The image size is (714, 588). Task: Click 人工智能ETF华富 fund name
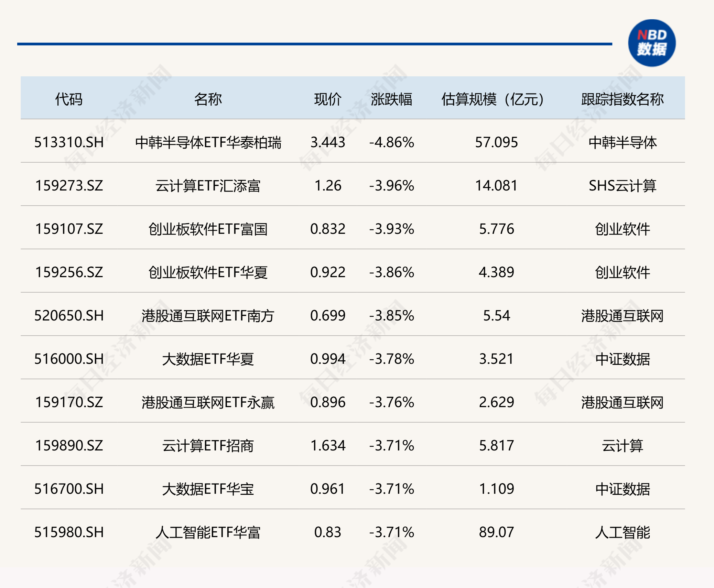click(208, 532)
